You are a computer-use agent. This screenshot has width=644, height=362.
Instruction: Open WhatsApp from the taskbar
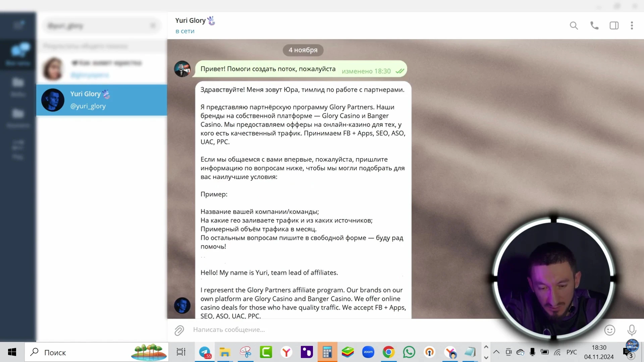409,352
